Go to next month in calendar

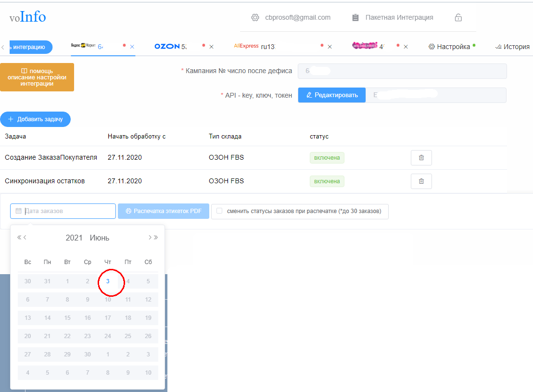[x=150, y=238]
